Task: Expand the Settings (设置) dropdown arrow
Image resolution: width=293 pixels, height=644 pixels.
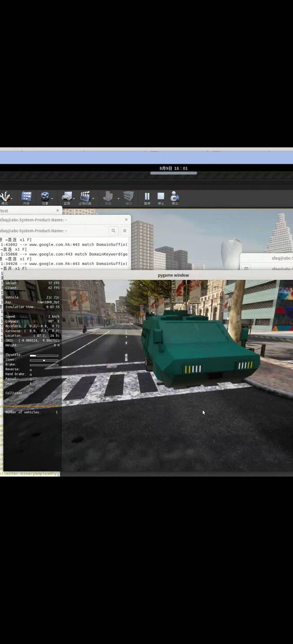Action: (52, 199)
